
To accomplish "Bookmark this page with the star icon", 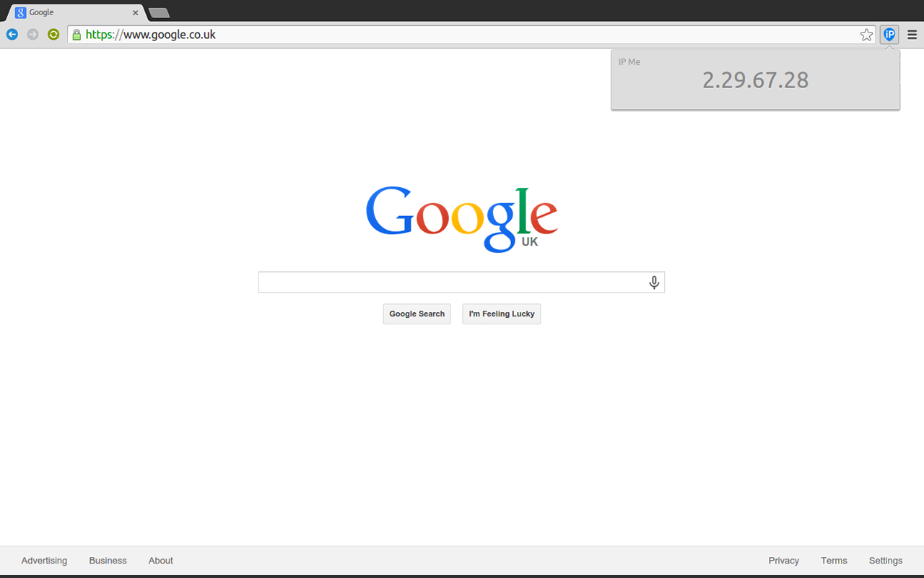I will pos(866,35).
